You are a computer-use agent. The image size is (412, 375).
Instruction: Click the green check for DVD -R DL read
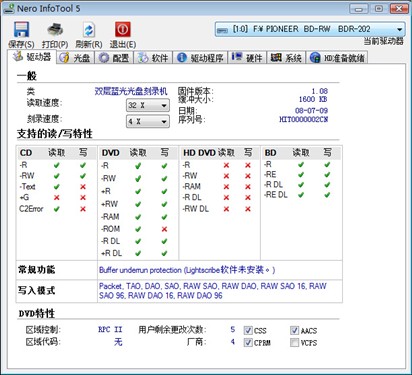coord(138,241)
